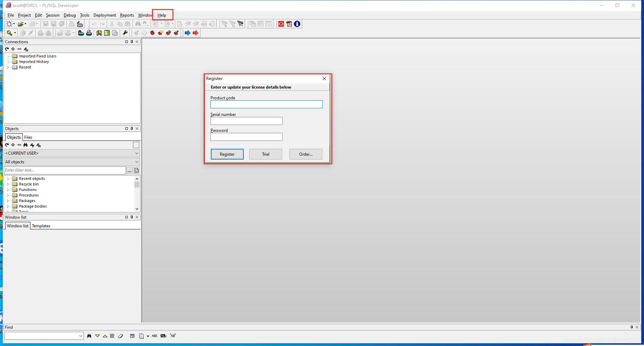Click the minus icon in Connections panel

click(19, 49)
